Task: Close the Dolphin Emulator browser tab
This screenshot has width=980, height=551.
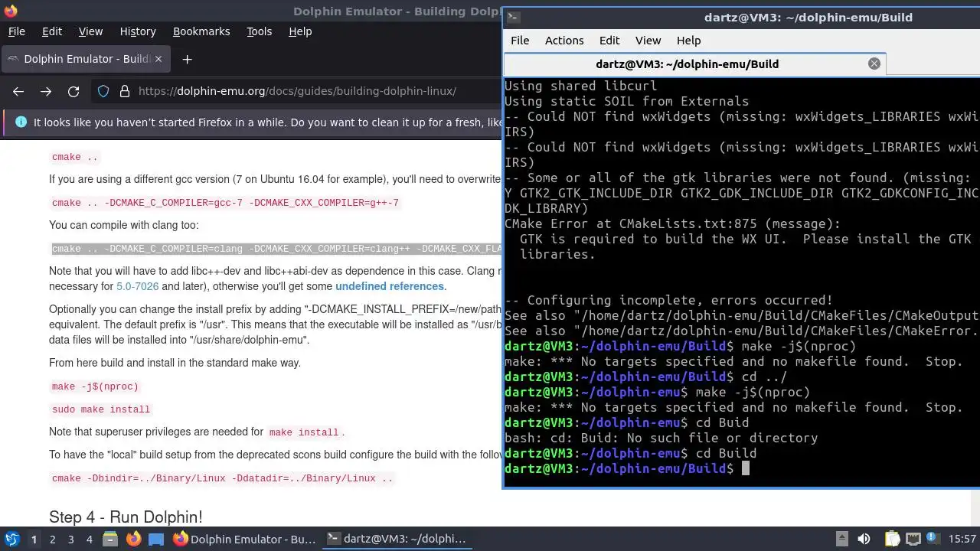Action: pos(158,59)
